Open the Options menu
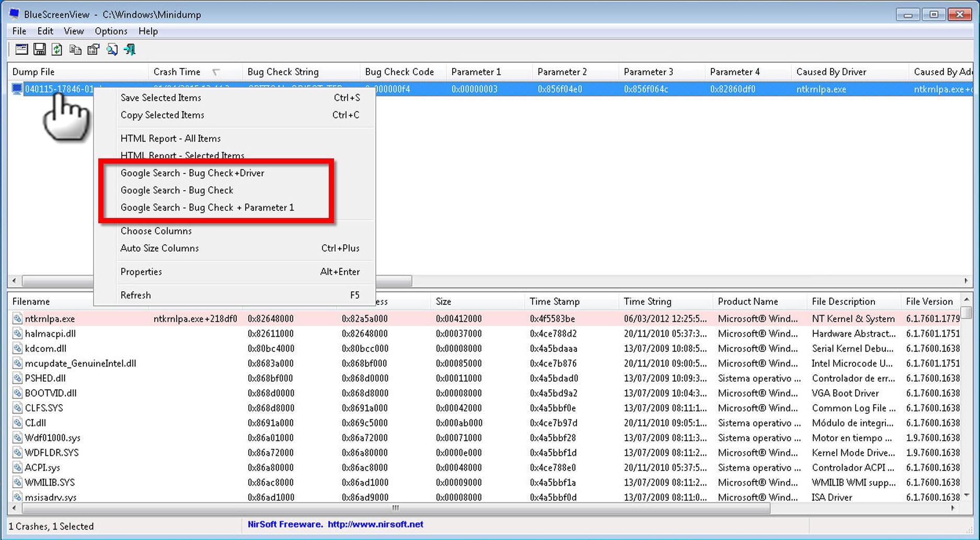Viewport: 980px width, 540px height. (111, 31)
